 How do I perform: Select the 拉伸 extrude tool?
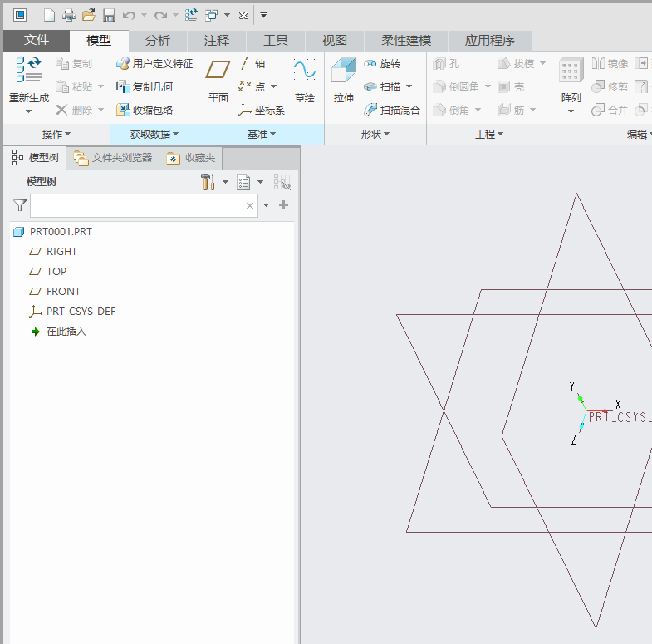(x=344, y=80)
